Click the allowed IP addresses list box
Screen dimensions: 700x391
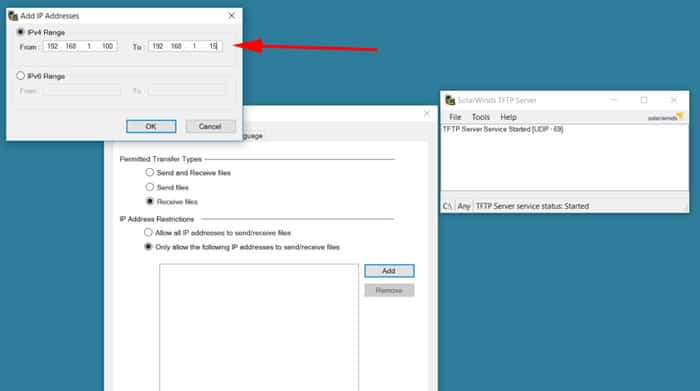(259, 327)
